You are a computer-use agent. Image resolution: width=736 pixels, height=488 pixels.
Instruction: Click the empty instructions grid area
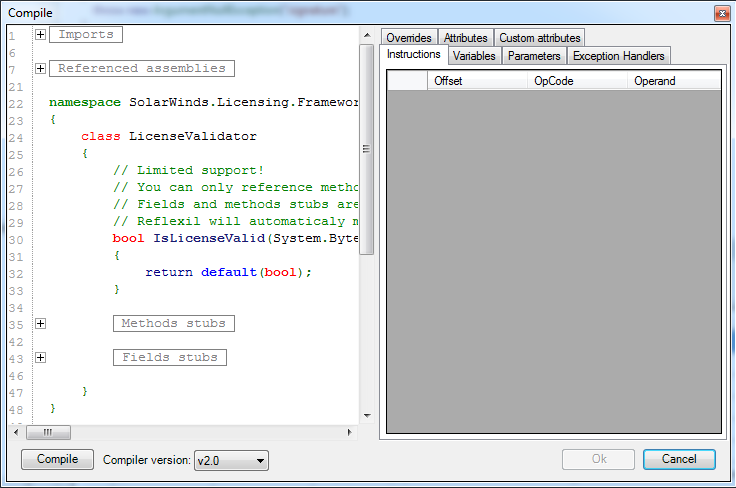coord(554,261)
